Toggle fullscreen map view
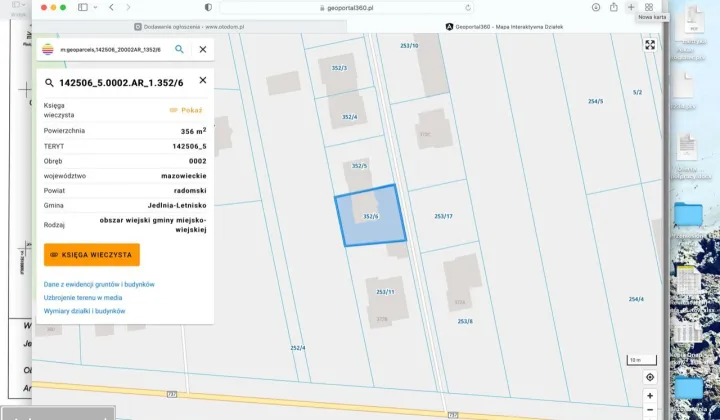The width and height of the screenshot is (720, 420). [x=650, y=45]
